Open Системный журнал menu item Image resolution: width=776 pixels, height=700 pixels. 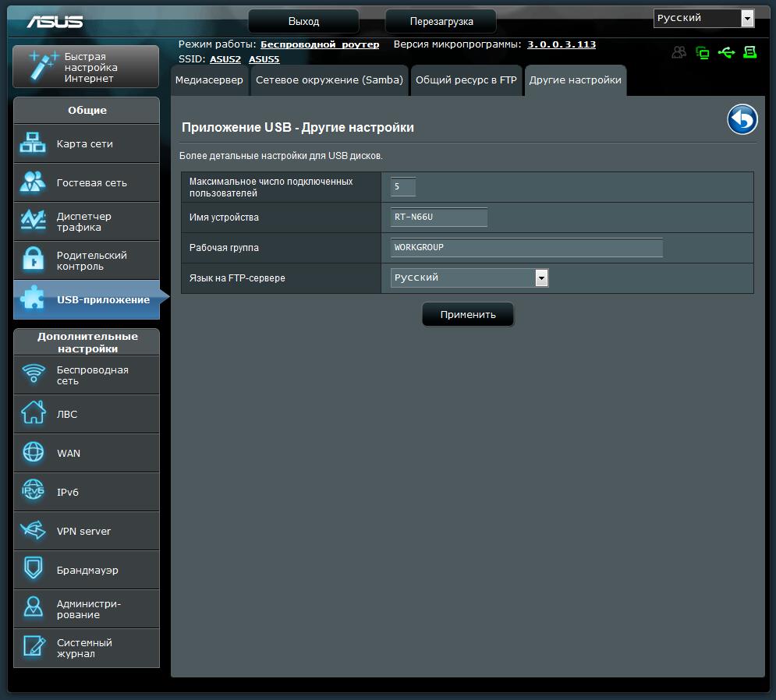87,648
